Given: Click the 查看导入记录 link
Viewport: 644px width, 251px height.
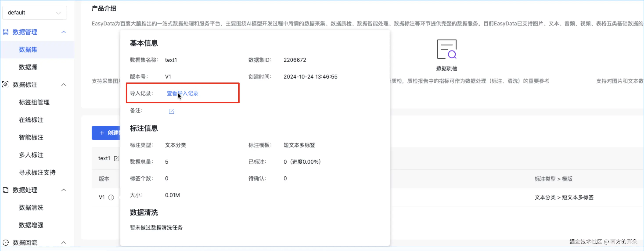Looking at the screenshot, I should tap(182, 93).
